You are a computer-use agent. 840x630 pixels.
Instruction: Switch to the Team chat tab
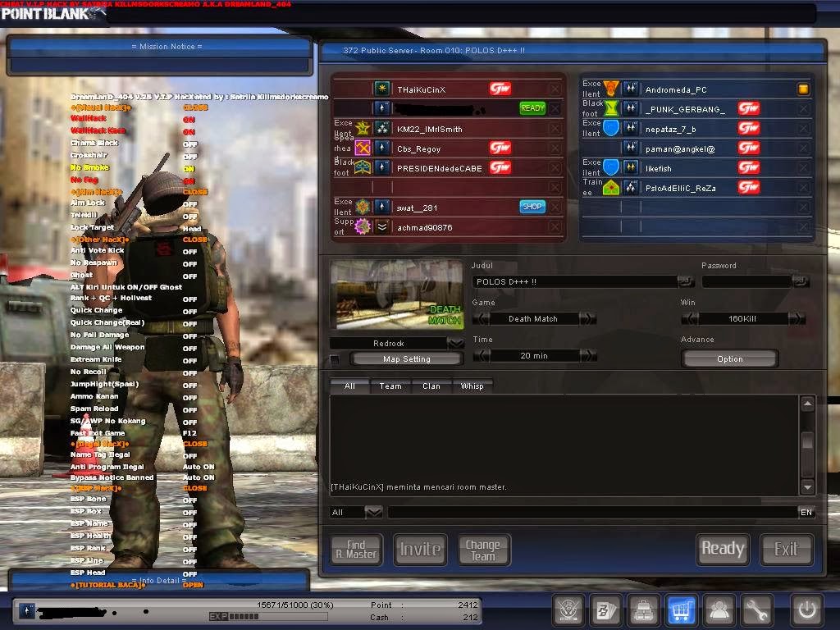[390, 386]
